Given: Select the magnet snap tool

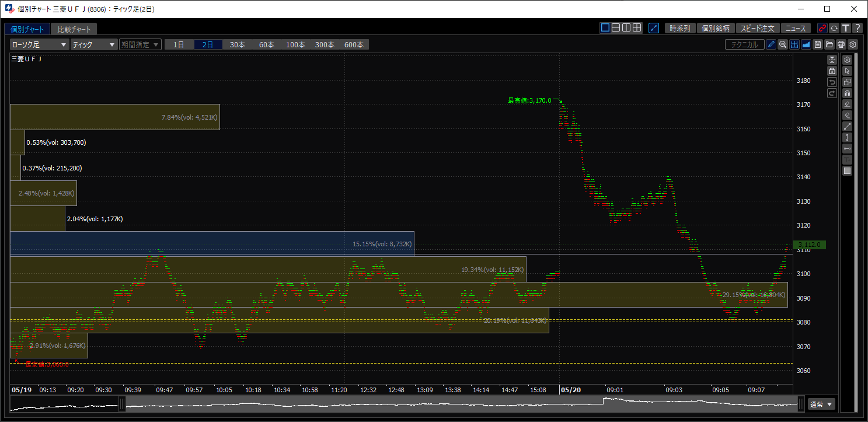Looking at the screenshot, I should coord(848,93).
